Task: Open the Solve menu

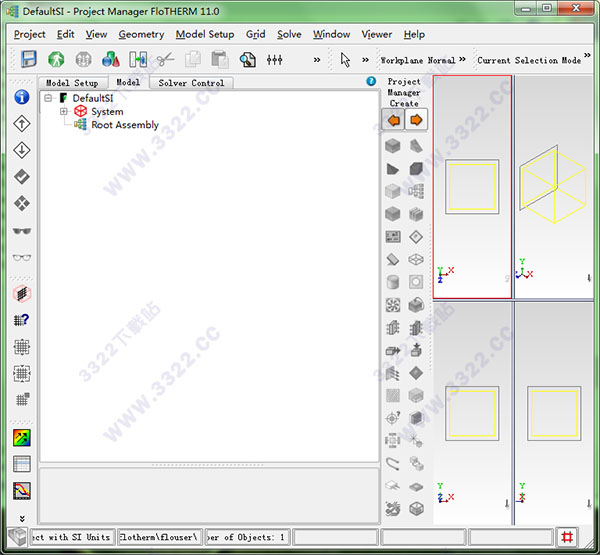Action: [289, 34]
